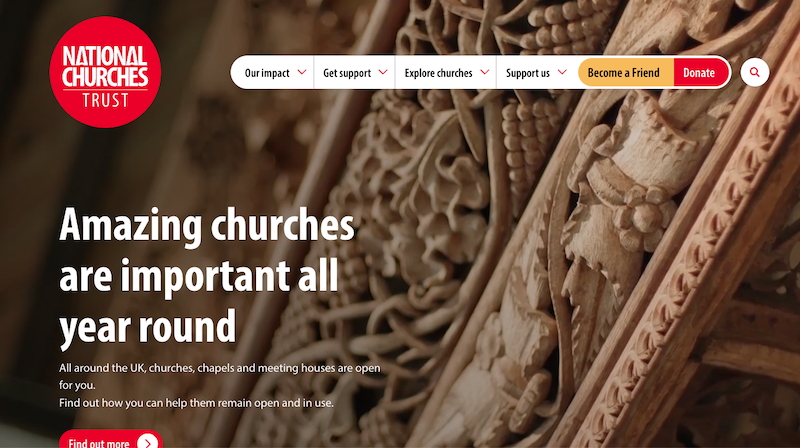
Task: Click the arrow icon in Find out more
Action: pos(147,442)
